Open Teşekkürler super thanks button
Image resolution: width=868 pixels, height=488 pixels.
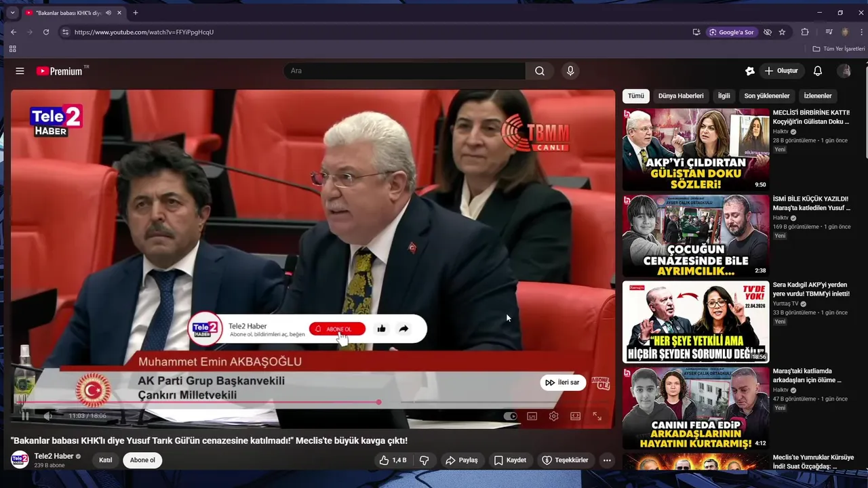[x=565, y=460]
